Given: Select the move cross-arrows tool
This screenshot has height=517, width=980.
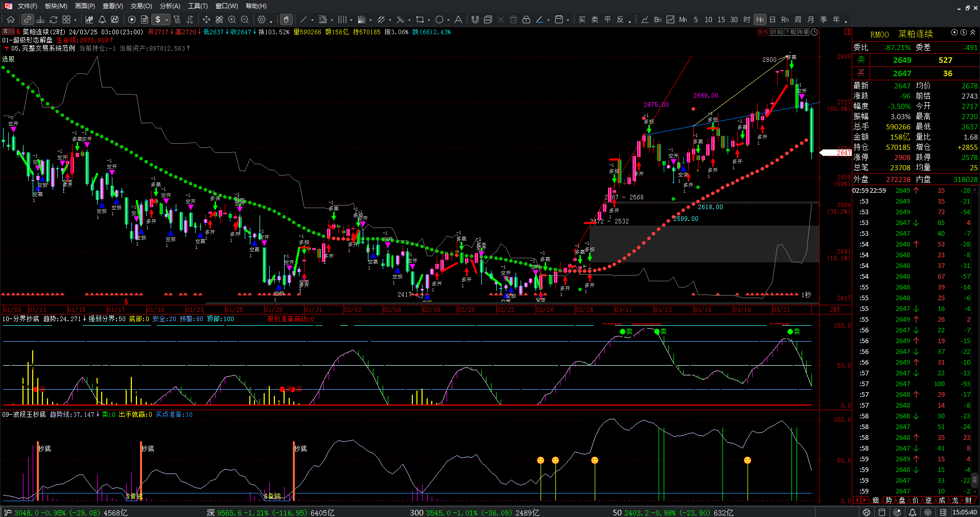Looking at the screenshot, I should (206, 19).
